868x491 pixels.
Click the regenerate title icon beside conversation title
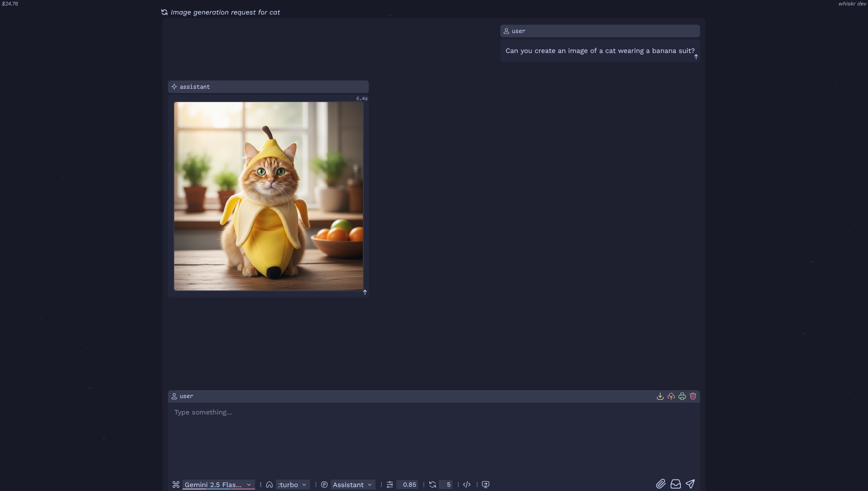tap(164, 12)
